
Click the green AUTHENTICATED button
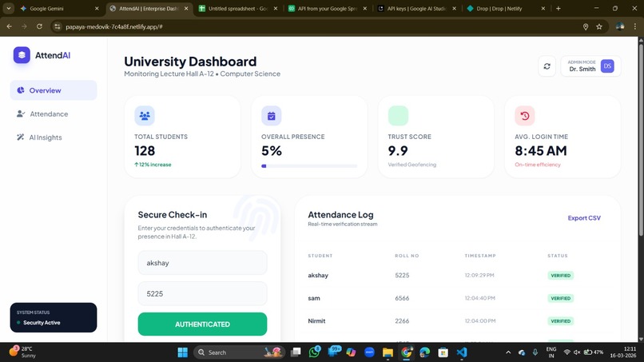[x=202, y=324]
